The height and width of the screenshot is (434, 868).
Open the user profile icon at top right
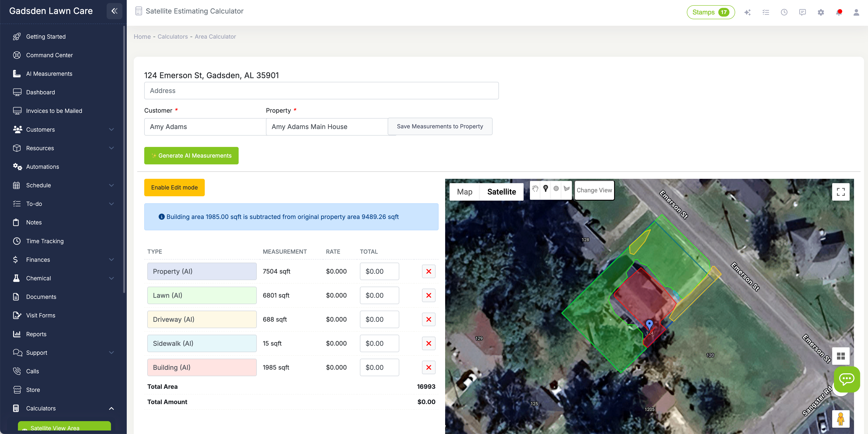click(x=856, y=12)
